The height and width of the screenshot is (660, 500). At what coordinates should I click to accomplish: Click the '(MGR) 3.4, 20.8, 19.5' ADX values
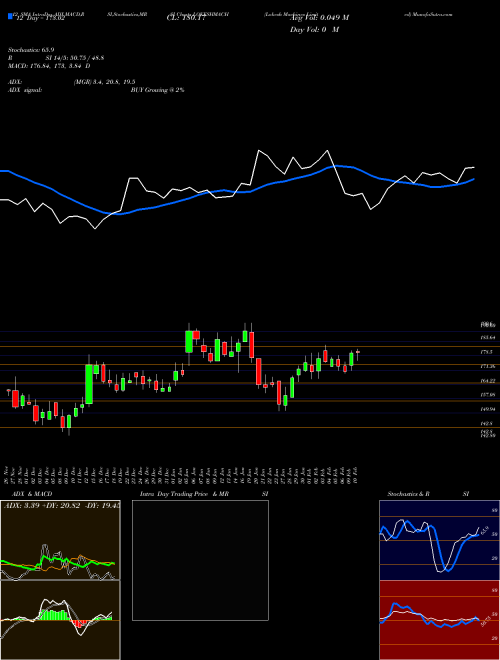point(104,82)
